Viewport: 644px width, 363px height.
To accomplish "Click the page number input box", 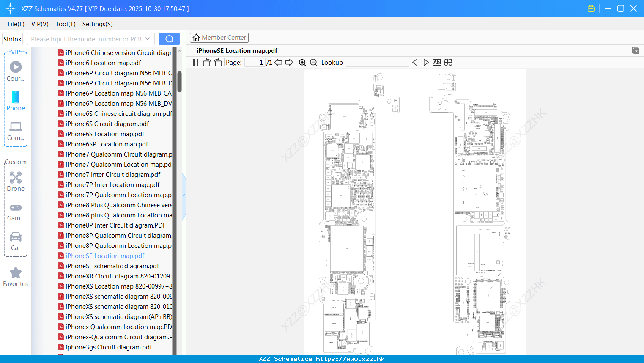I will [255, 62].
